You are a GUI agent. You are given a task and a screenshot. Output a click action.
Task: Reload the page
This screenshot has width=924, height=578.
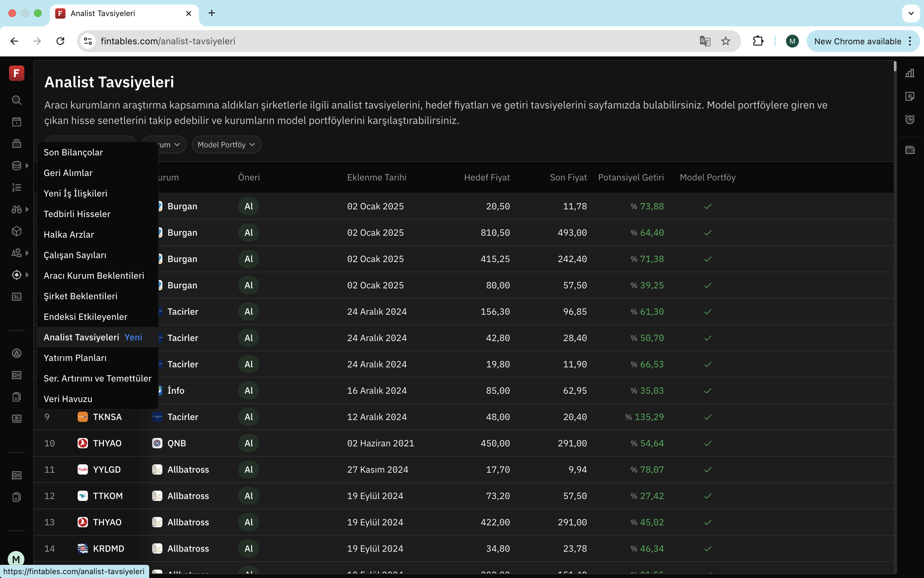[x=60, y=41]
